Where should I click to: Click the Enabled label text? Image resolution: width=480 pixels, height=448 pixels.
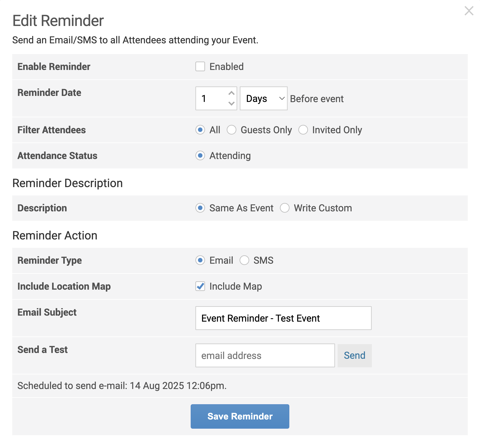(226, 67)
